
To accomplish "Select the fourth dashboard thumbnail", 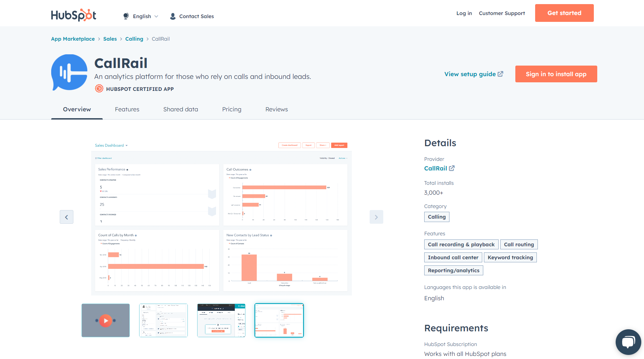I will point(279,320).
